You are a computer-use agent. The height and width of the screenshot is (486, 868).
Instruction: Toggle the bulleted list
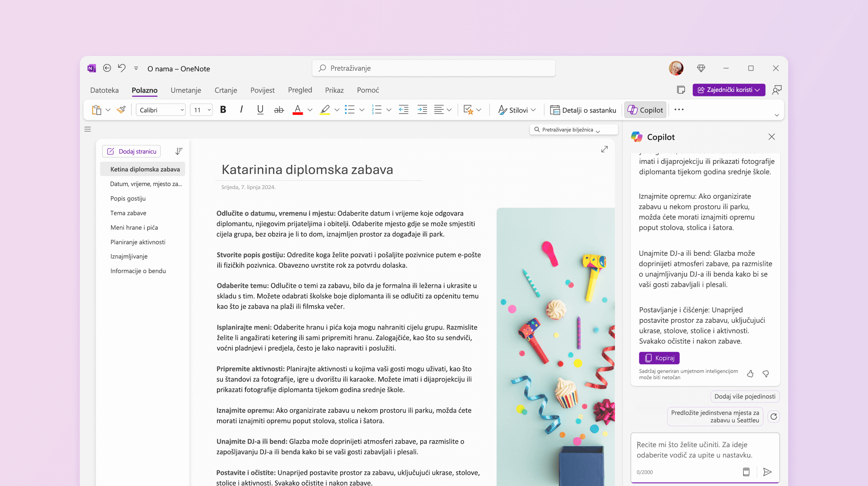pyautogui.click(x=350, y=110)
